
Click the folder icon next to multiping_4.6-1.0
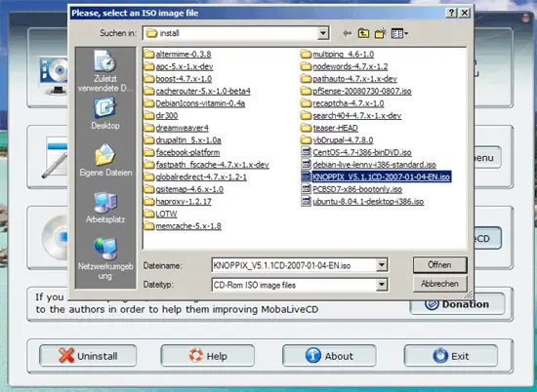(x=306, y=54)
